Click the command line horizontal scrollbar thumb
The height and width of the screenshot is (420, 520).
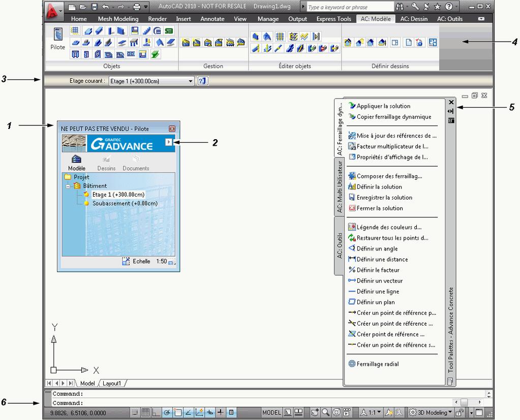[464, 402]
